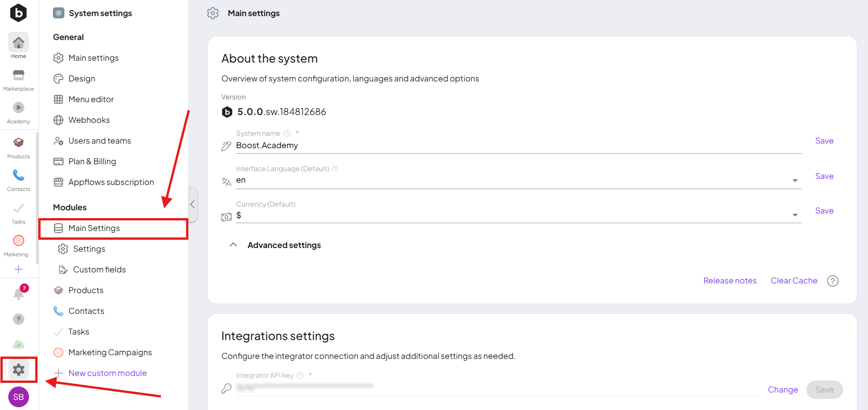Select Custom fields under Modules
This screenshot has width=868, height=410.
click(99, 270)
